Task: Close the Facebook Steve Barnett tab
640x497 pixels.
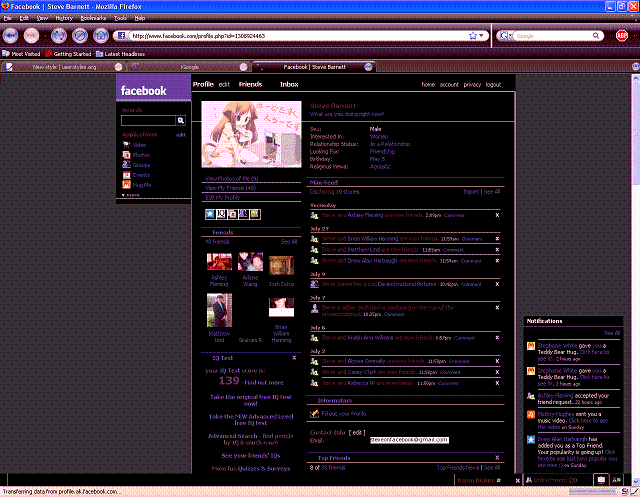Action: (x=368, y=67)
